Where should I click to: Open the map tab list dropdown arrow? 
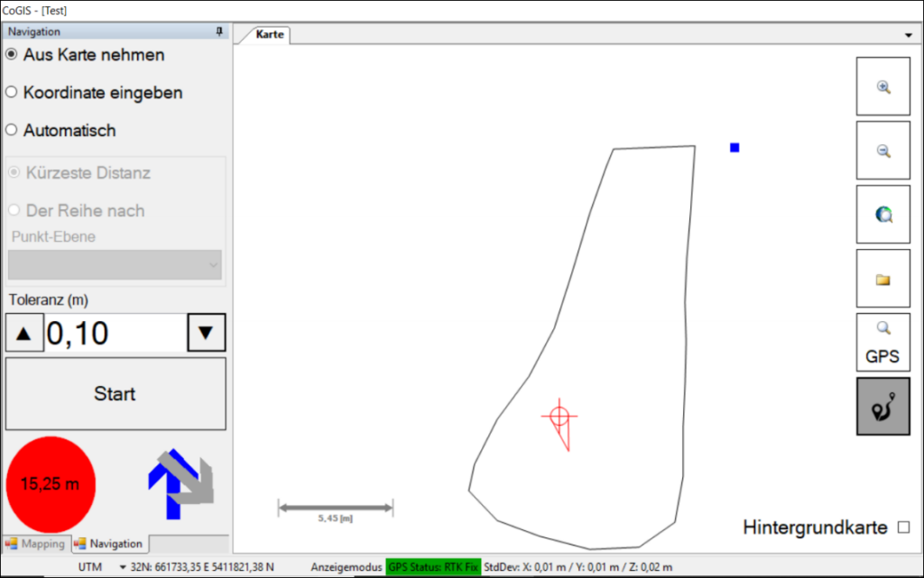coord(908,34)
